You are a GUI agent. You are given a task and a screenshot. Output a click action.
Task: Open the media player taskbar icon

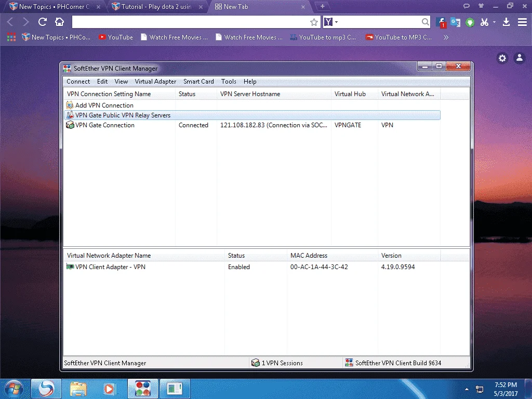(x=109, y=389)
